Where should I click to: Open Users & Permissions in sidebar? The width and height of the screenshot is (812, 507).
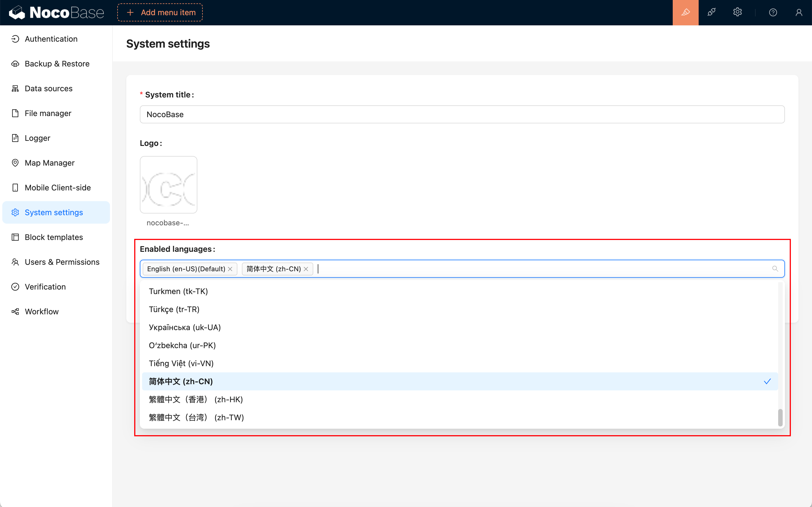click(x=62, y=262)
